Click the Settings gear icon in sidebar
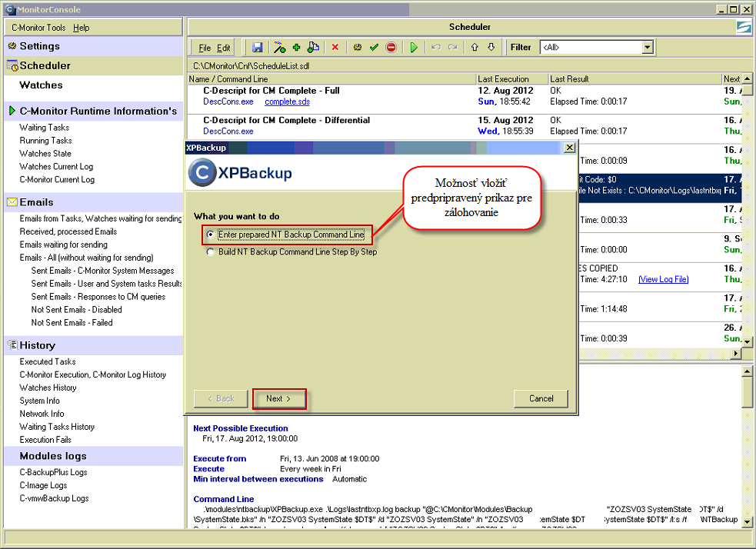Viewport: 756px width, 549px height. click(x=12, y=46)
